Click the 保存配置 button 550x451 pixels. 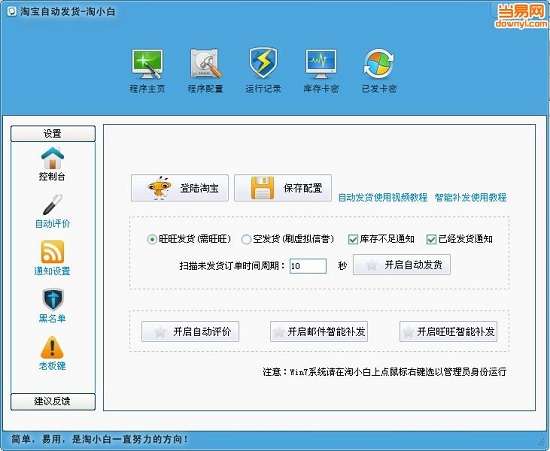(283, 188)
